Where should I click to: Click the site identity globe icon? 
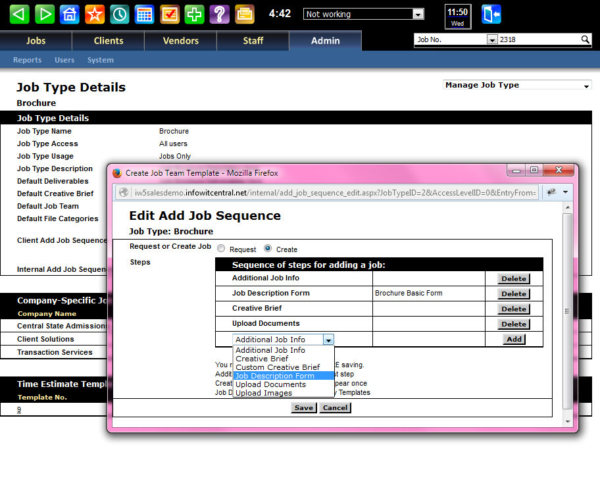(x=123, y=192)
